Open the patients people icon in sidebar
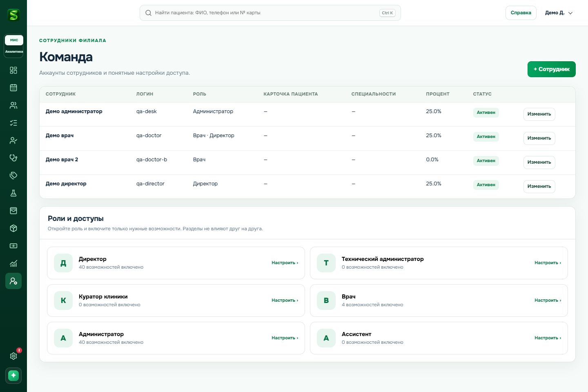The width and height of the screenshot is (588, 392). 13,105
